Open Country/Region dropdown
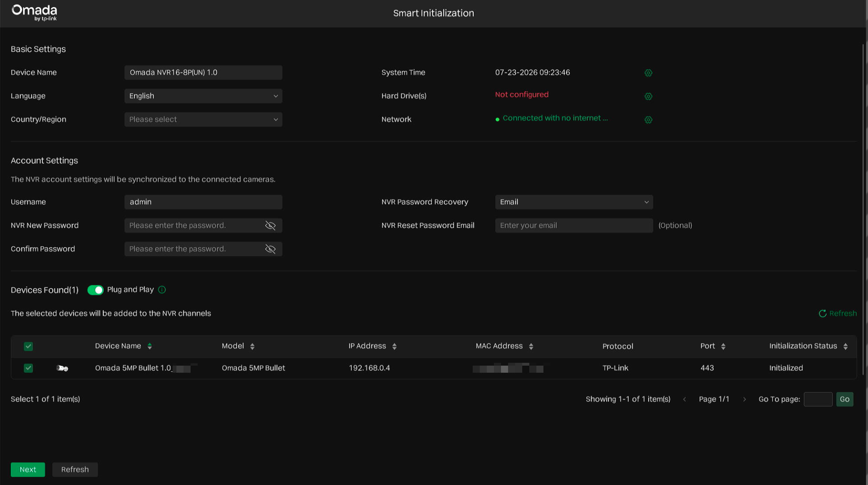The width and height of the screenshot is (868, 485). tap(203, 119)
